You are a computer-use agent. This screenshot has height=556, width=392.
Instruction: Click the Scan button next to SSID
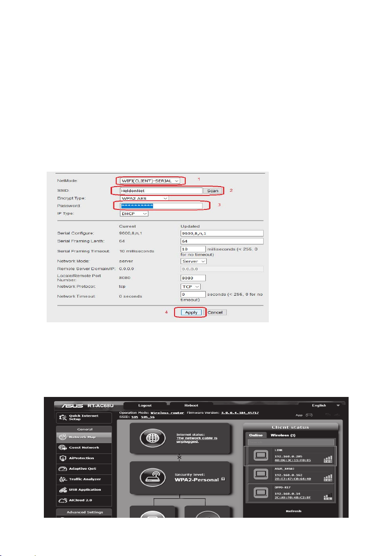point(212,191)
